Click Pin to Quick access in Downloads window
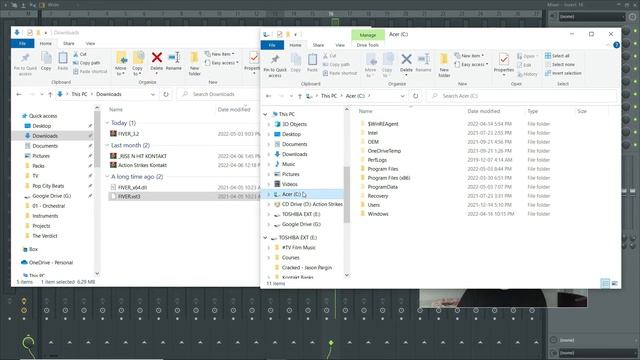The height and width of the screenshot is (360, 640). [25, 64]
